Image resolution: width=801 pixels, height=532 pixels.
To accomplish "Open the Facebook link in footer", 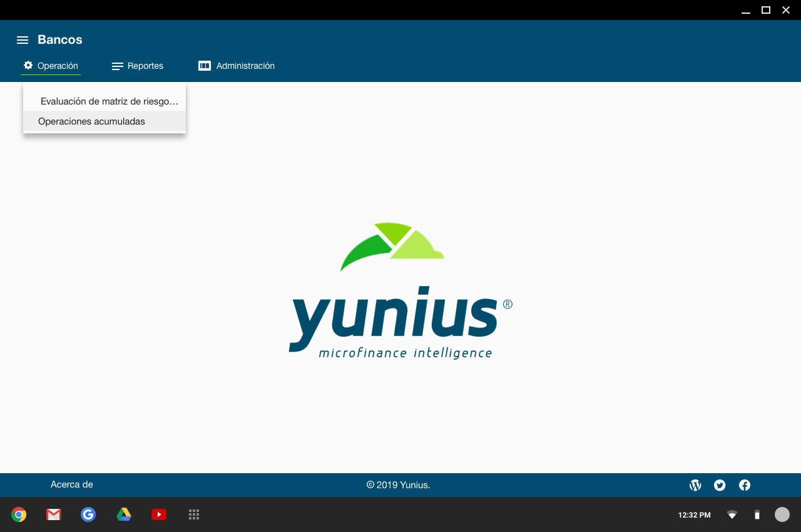I will [x=745, y=485].
